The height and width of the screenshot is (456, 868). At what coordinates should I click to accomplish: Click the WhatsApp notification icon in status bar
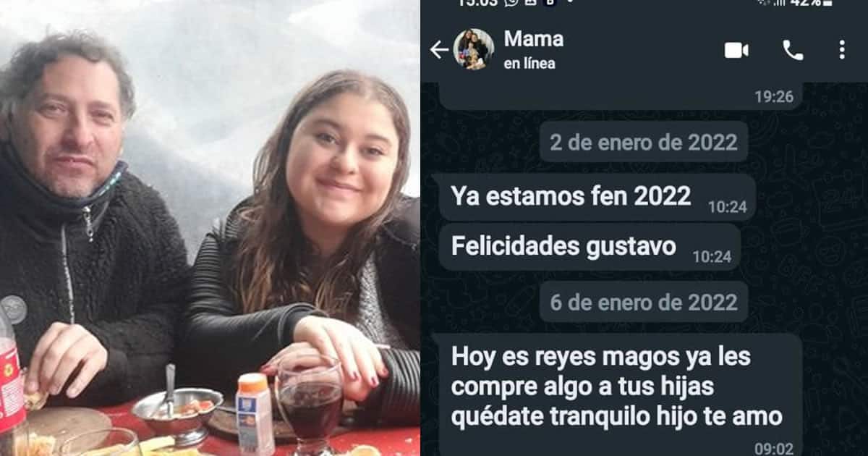[x=512, y=2]
